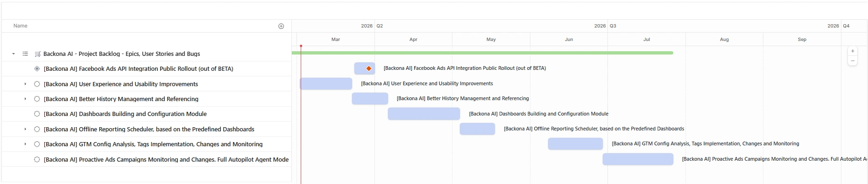868x184 pixels.
Task: Select the Better History Management Gantt bar
Action: point(370,99)
